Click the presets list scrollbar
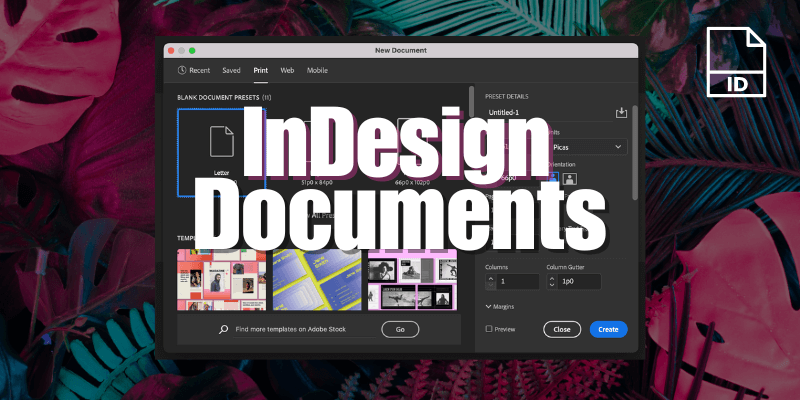Image resolution: width=800 pixels, height=400 pixels. 471,101
